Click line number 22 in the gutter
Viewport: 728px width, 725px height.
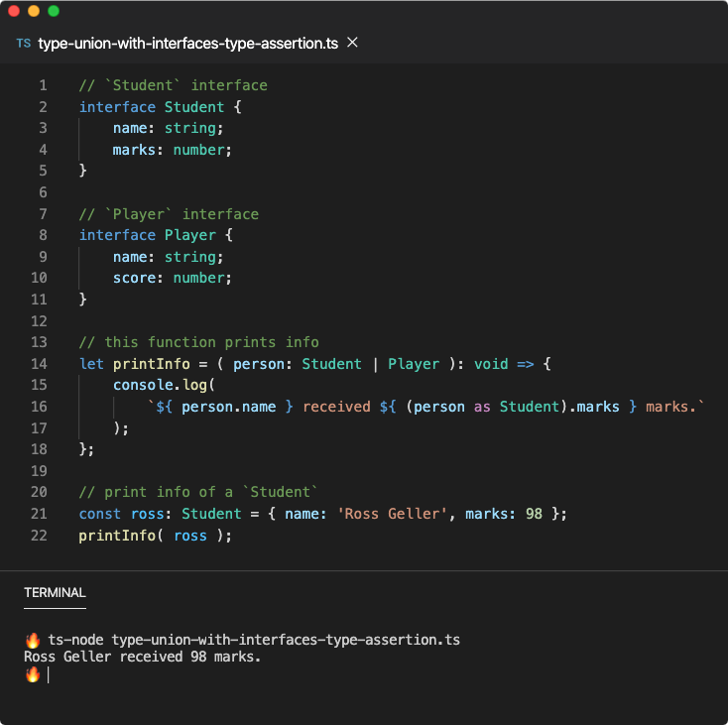(x=39, y=536)
